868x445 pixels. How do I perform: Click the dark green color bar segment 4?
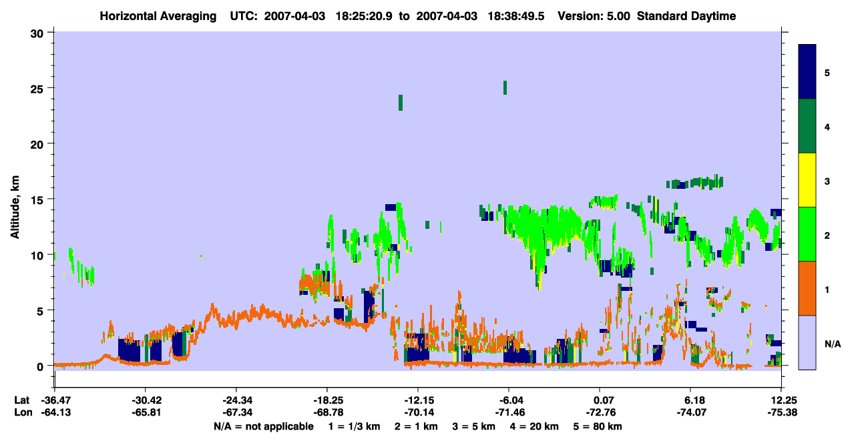tap(807, 126)
